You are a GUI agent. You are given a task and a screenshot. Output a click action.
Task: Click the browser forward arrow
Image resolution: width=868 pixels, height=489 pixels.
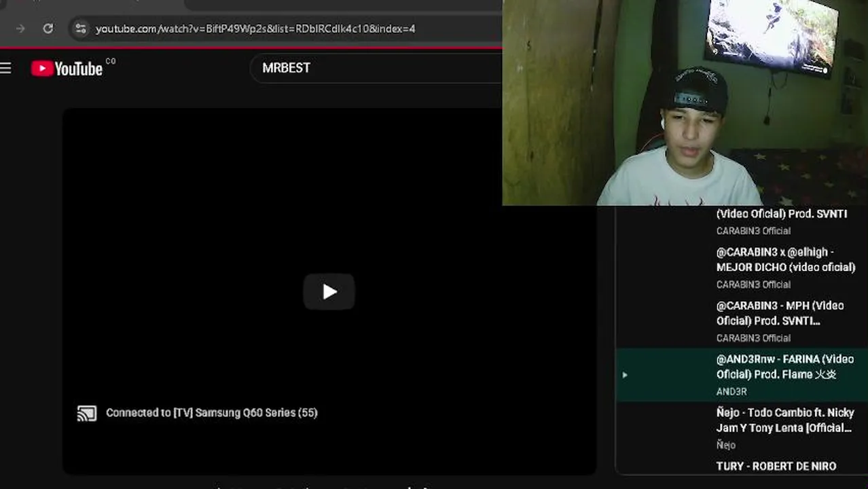click(x=20, y=29)
